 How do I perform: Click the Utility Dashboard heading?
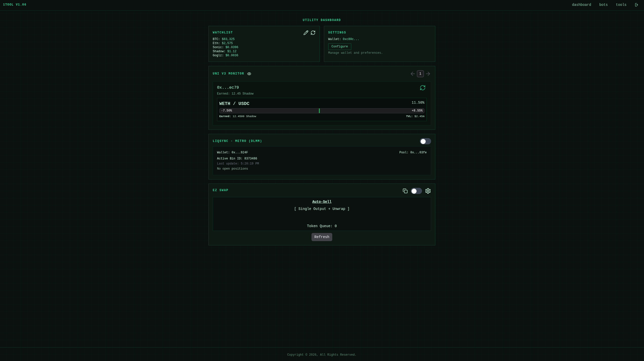click(x=322, y=20)
